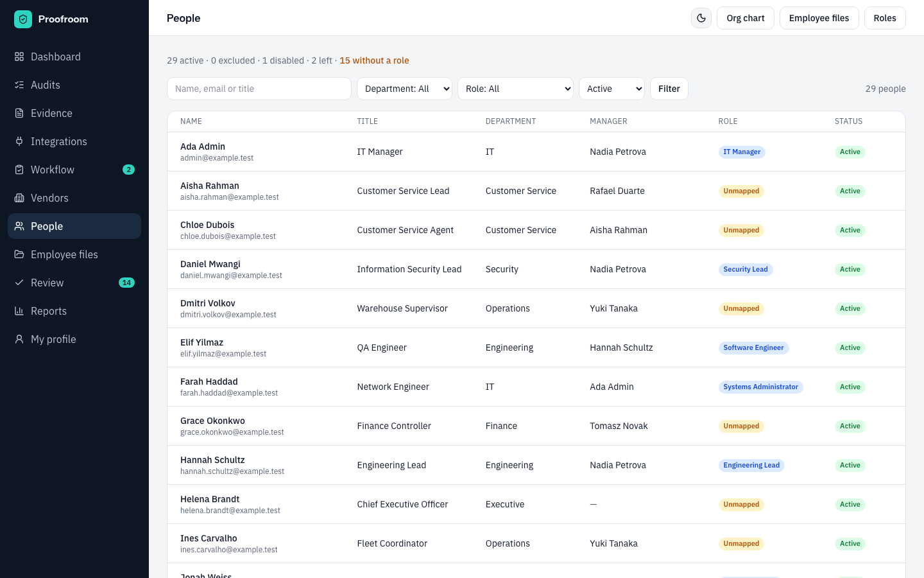This screenshot has width=924, height=578.
Task: Focus the Name, email or title search field
Action: click(259, 89)
